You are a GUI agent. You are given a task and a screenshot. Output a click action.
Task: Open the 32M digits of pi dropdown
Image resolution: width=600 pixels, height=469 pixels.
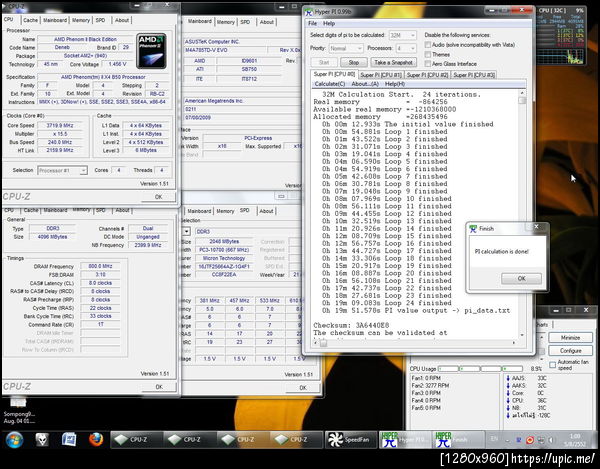402,35
